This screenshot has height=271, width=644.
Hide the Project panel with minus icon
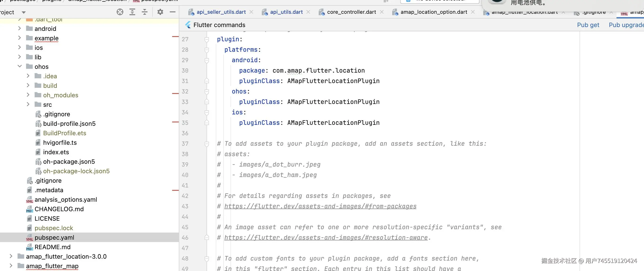point(173,12)
